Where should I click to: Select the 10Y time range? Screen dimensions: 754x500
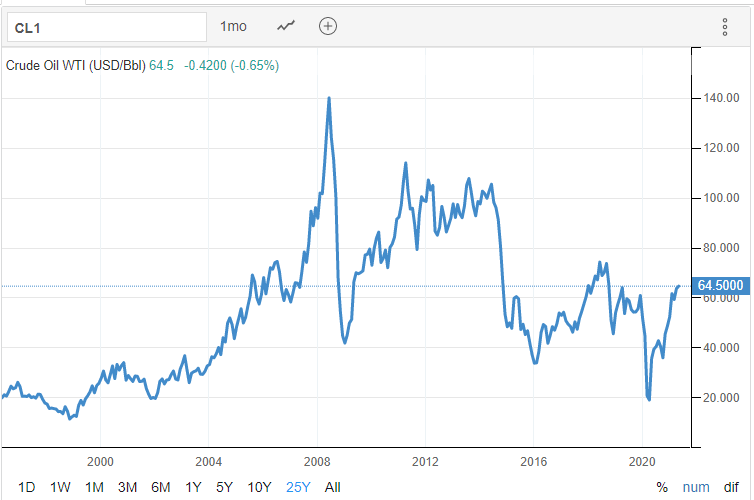[x=259, y=488]
